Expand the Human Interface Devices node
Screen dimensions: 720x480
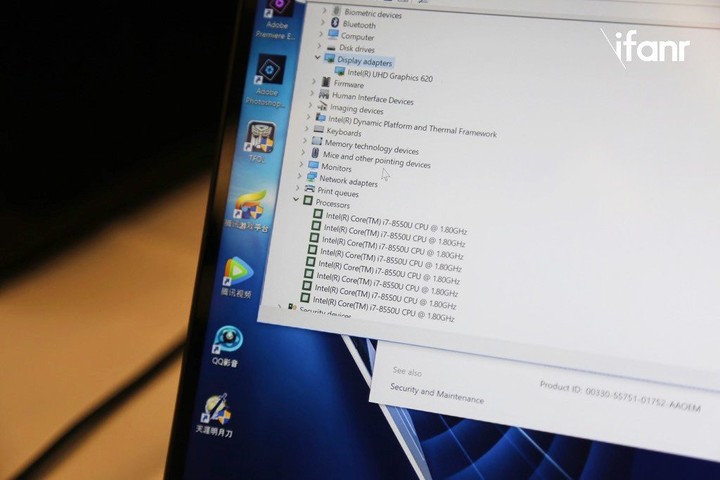pos(312,93)
